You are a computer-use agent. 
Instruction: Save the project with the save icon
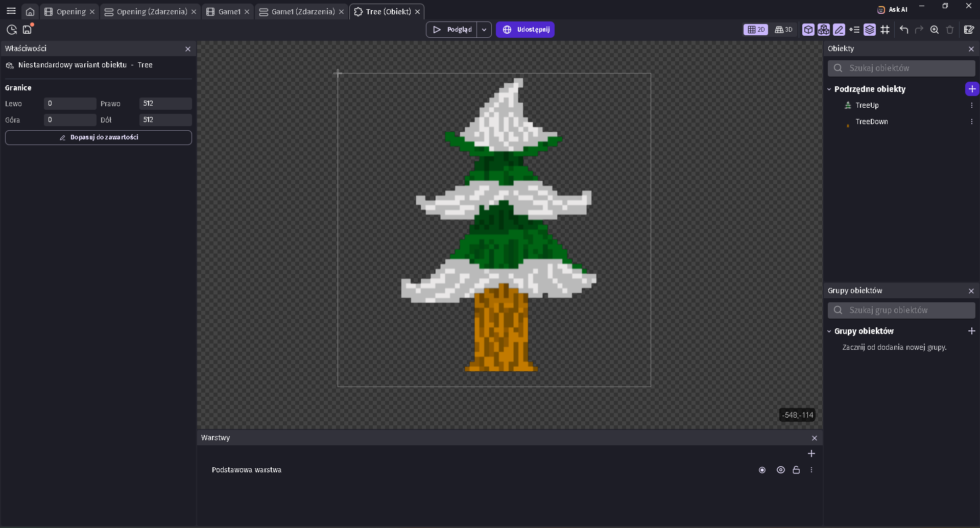(27, 30)
